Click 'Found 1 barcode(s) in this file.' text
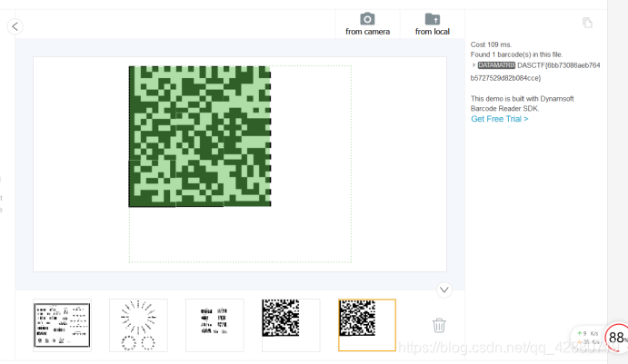This screenshot has width=628, height=364. (x=516, y=54)
